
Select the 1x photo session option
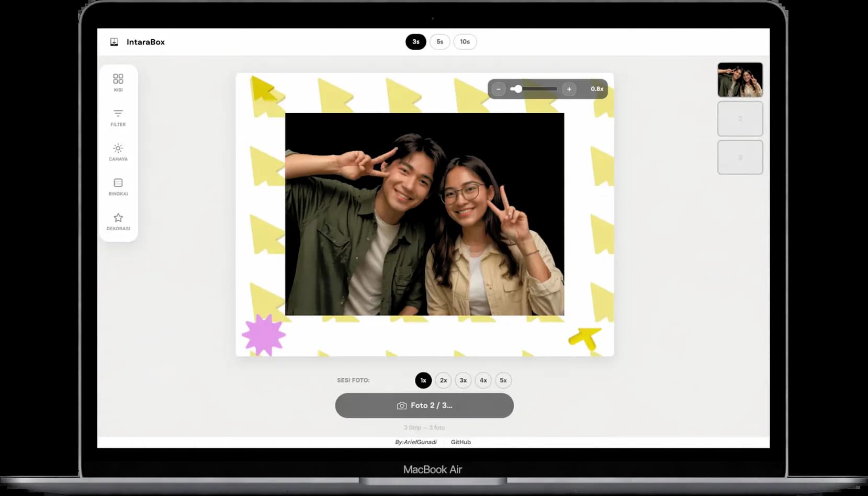tap(423, 380)
